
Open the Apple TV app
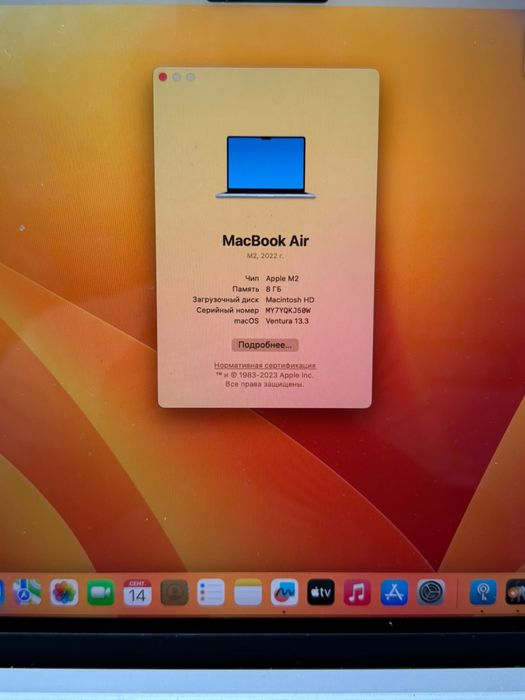321,592
